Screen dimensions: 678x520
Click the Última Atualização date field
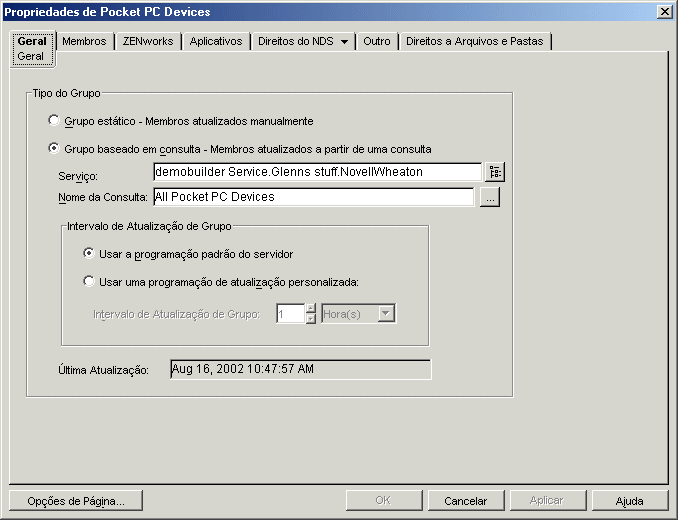301,369
